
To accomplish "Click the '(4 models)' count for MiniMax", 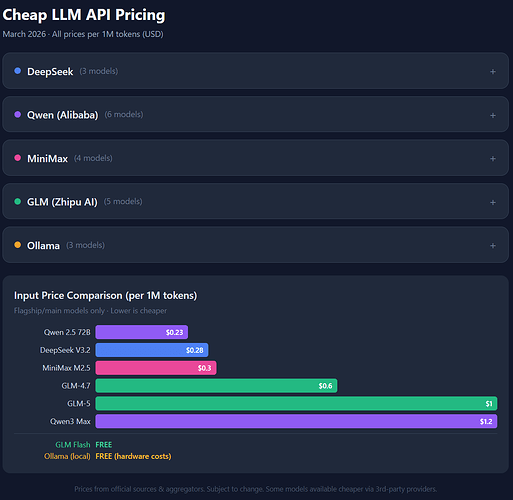I will [x=93, y=158].
